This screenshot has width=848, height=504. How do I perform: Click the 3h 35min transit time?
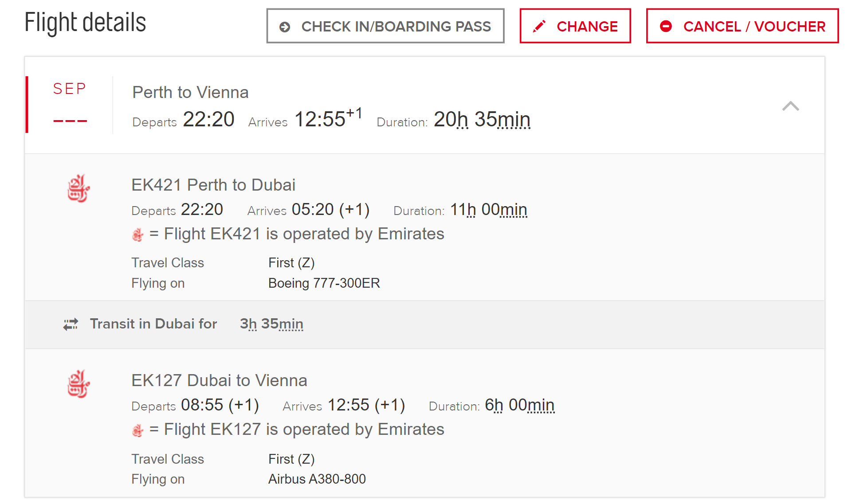271,324
